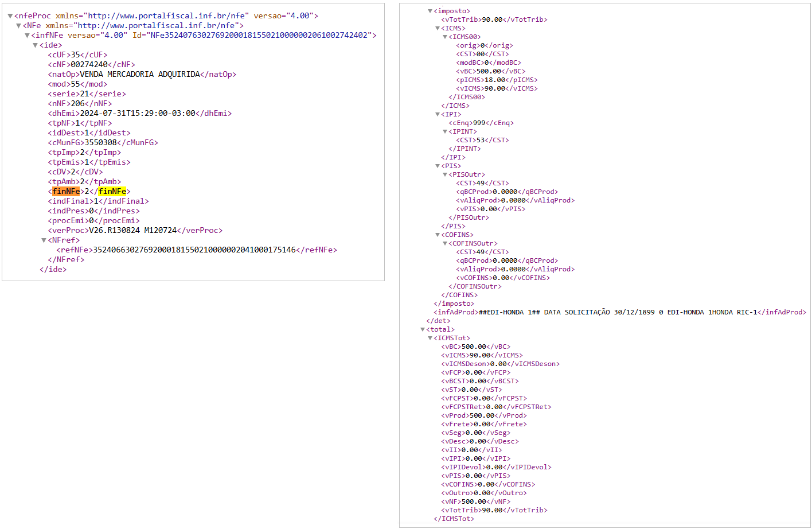Collapse the infNFe node
Screen dimensions: 812x529
coord(27,36)
